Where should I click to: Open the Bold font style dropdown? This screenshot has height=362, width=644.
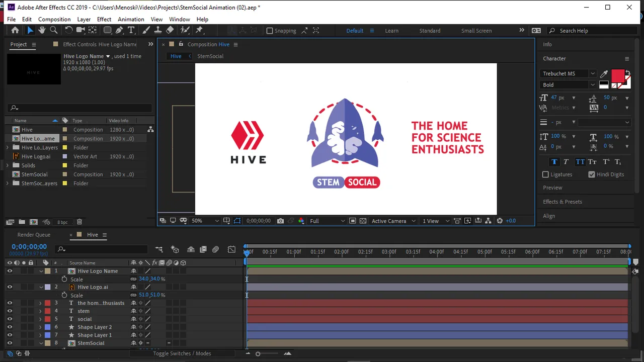tap(568, 85)
